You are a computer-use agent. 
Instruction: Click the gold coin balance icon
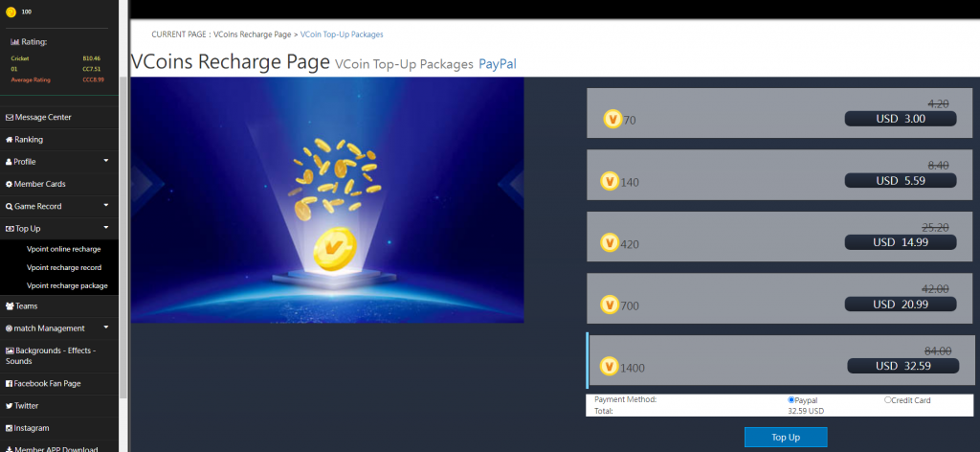[11, 11]
